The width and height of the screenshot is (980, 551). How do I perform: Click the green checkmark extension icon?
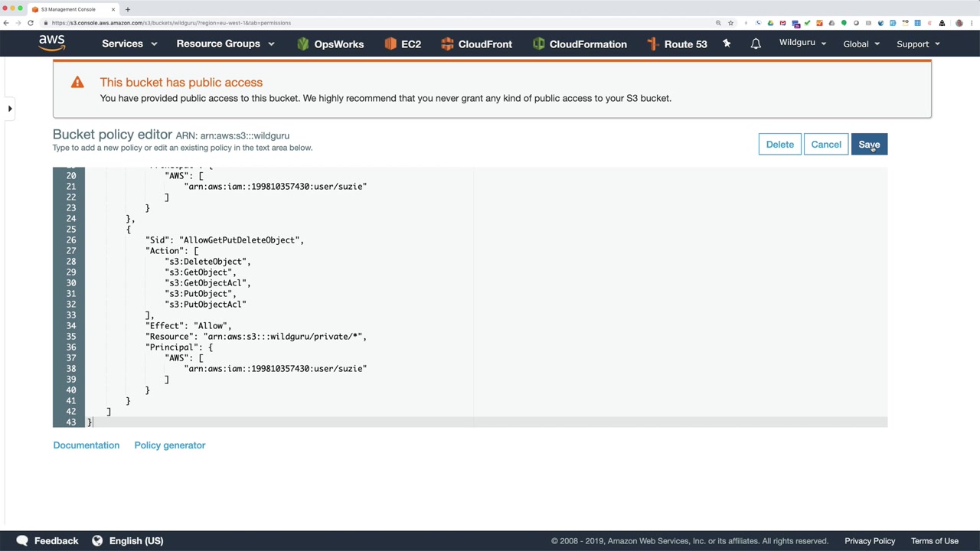(807, 23)
